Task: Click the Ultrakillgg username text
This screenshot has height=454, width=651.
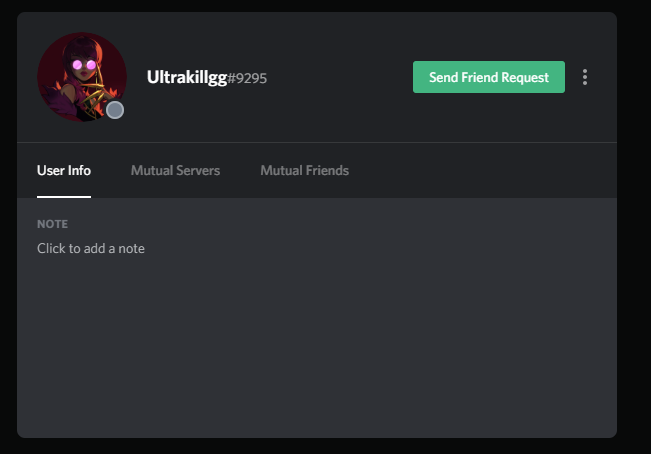Action: tap(187, 77)
